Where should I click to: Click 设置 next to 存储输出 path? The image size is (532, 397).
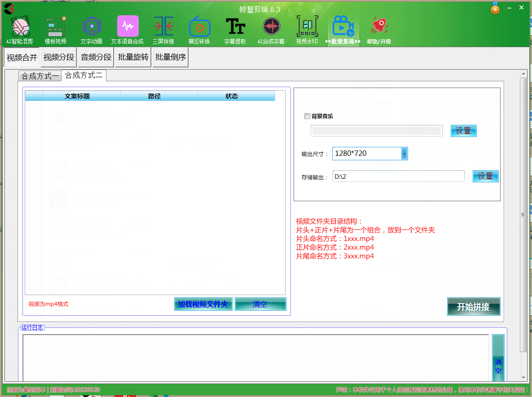[x=485, y=176]
